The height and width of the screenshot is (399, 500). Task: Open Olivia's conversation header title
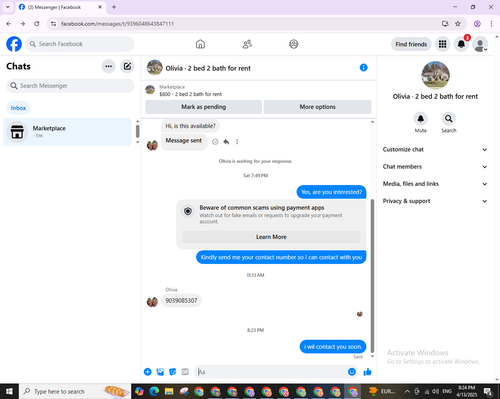pyautogui.click(x=208, y=68)
